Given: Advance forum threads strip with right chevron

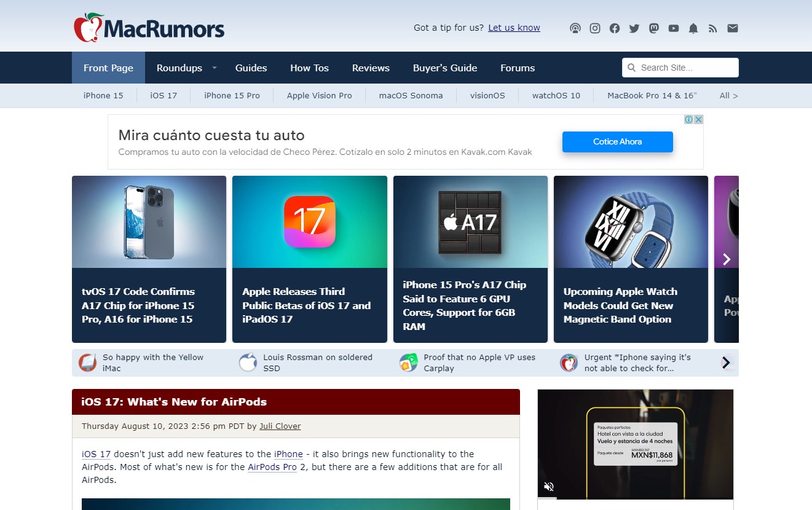Looking at the screenshot, I should pyautogui.click(x=727, y=363).
